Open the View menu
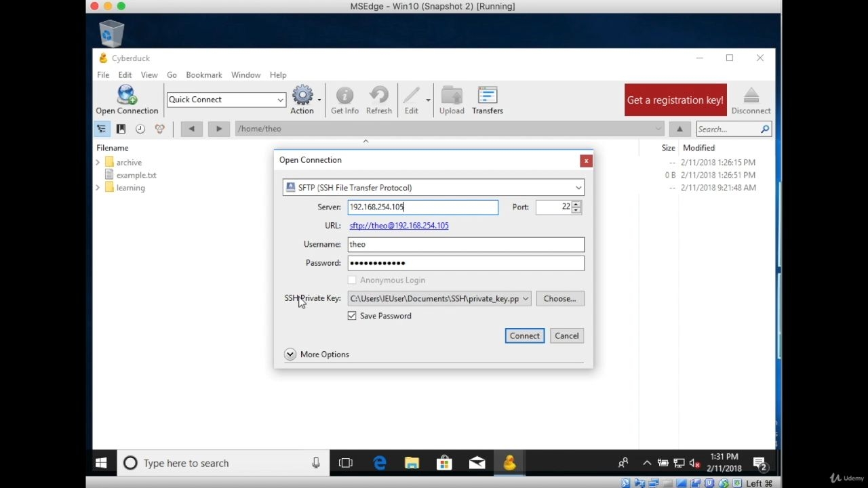Viewport: 868px width, 488px height. [149, 75]
